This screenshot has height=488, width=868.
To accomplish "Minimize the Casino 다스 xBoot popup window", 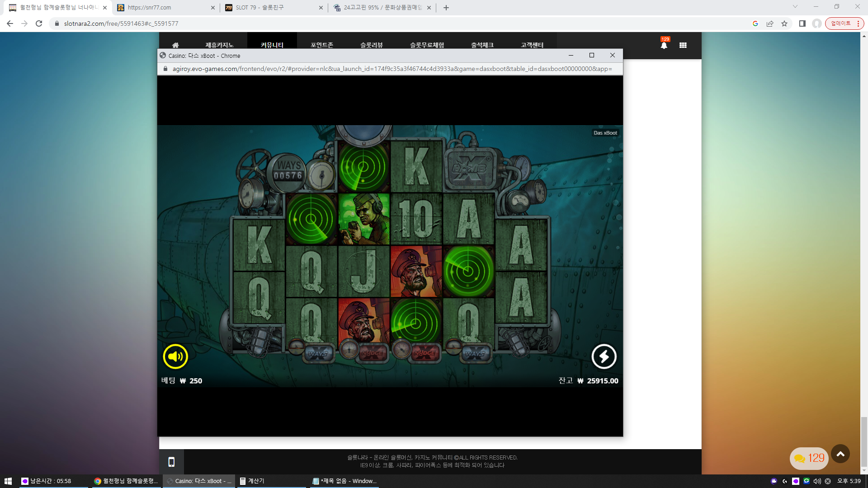I will click(571, 55).
